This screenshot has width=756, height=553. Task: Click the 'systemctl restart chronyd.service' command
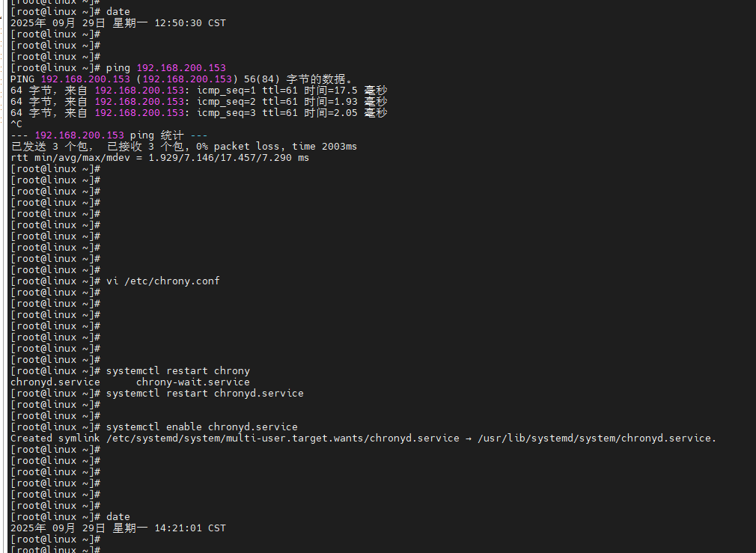pyautogui.click(x=204, y=394)
